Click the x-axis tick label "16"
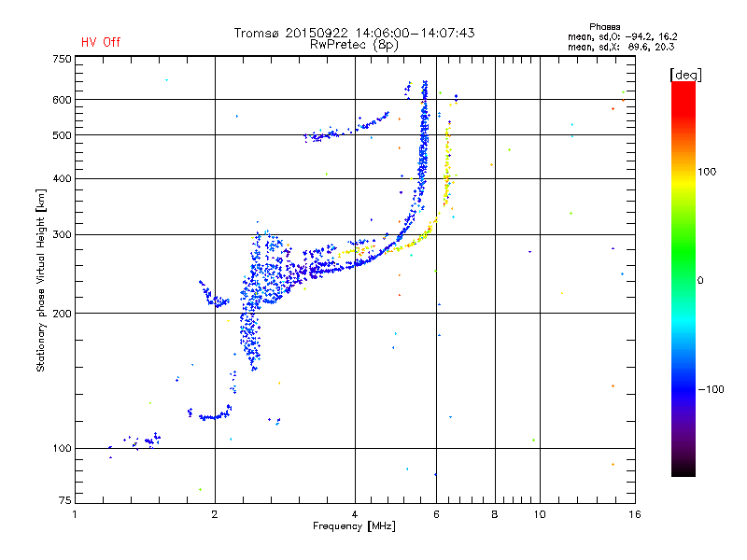 pyautogui.click(x=635, y=514)
